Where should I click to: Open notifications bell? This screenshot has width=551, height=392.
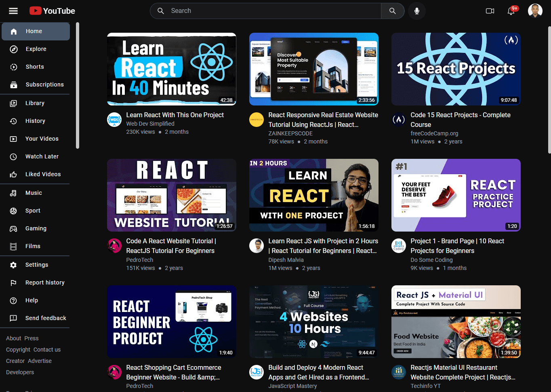[x=511, y=11]
